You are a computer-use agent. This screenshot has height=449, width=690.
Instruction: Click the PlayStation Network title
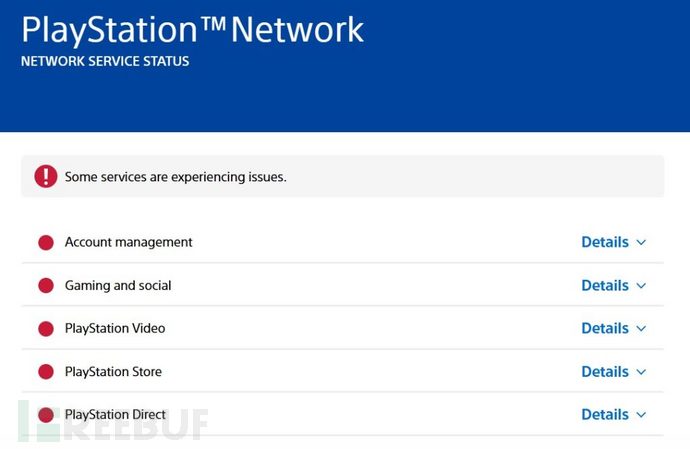[x=193, y=29]
